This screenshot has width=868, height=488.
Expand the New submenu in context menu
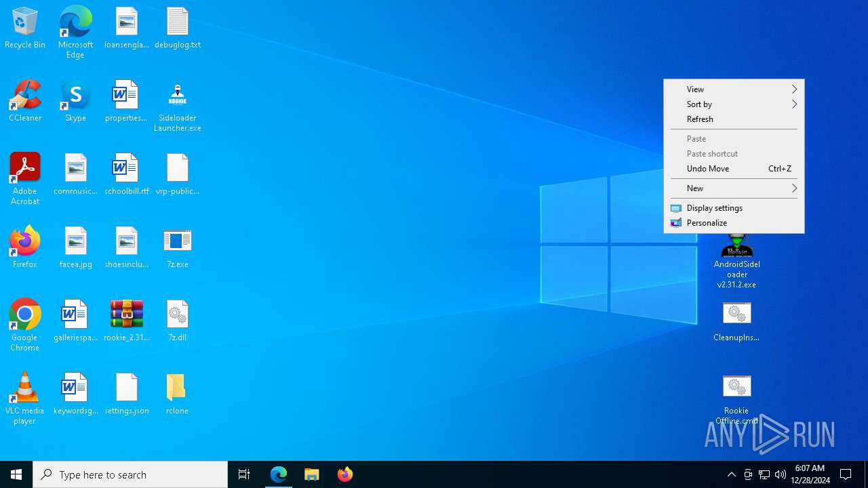(x=734, y=188)
